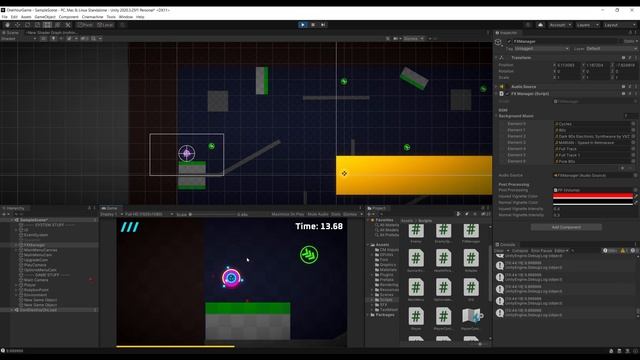Select FXManager in the Hierarchy
Image resolution: width=640 pixels, height=360 pixels.
click(x=35, y=245)
